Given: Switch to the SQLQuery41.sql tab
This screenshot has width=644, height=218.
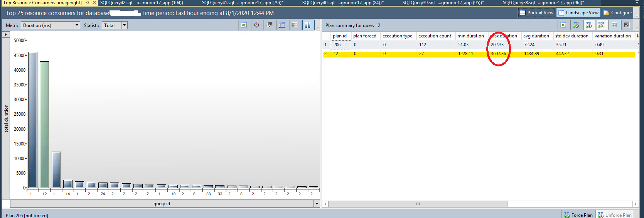Looking at the screenshot, I should [x=243, y=3].
